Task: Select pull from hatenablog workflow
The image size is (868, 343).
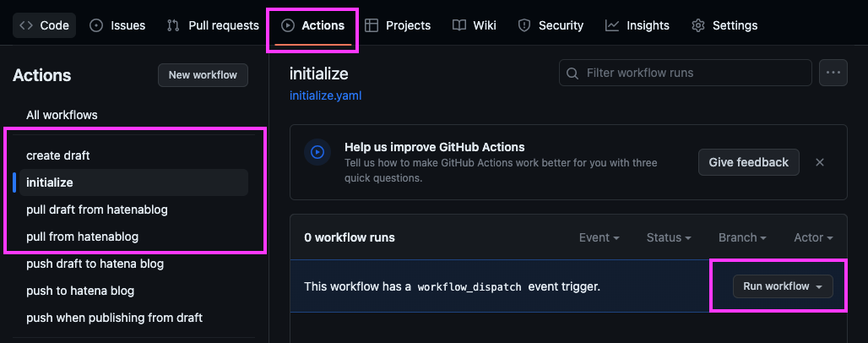Action: pos(83,237)
